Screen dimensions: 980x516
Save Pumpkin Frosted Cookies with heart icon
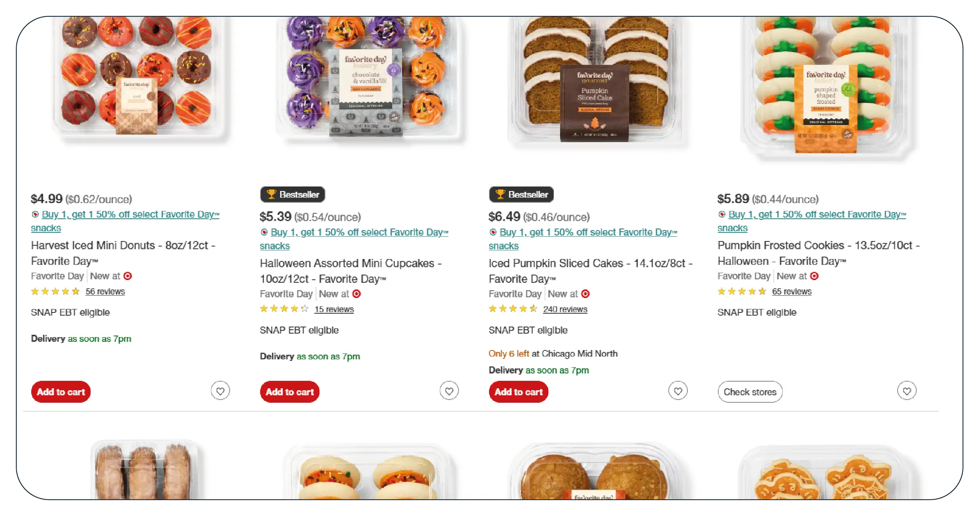(907, 391)
